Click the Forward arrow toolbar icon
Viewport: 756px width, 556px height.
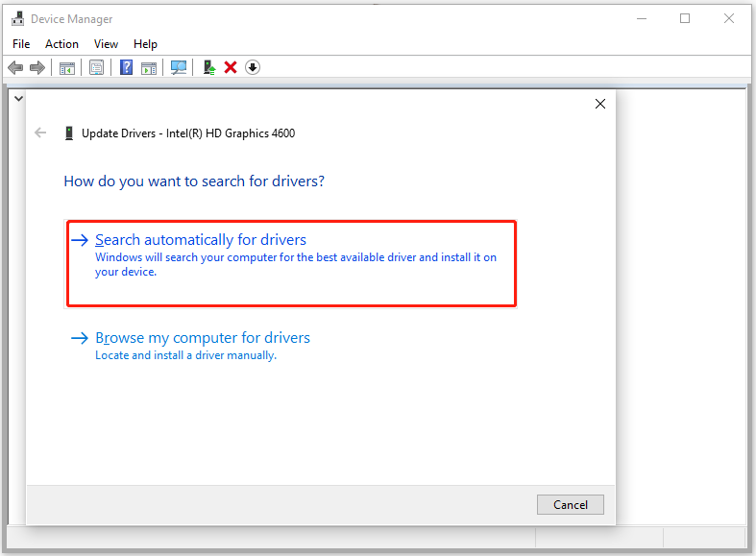click(37, 67)
